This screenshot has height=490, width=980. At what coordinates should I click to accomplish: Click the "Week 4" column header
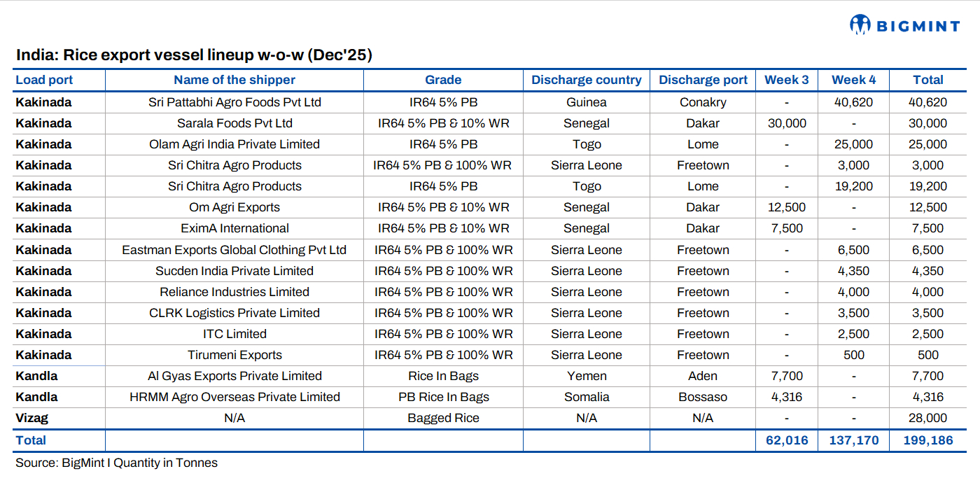point(853,80)
